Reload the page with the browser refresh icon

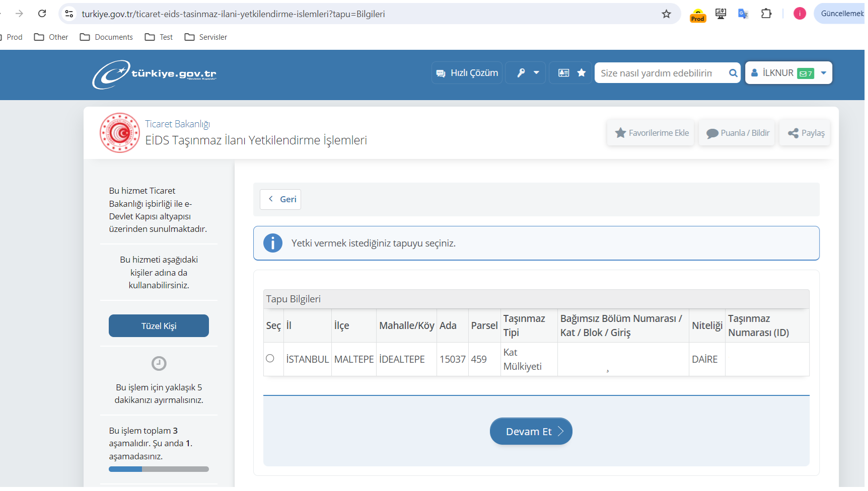[42, 14]
